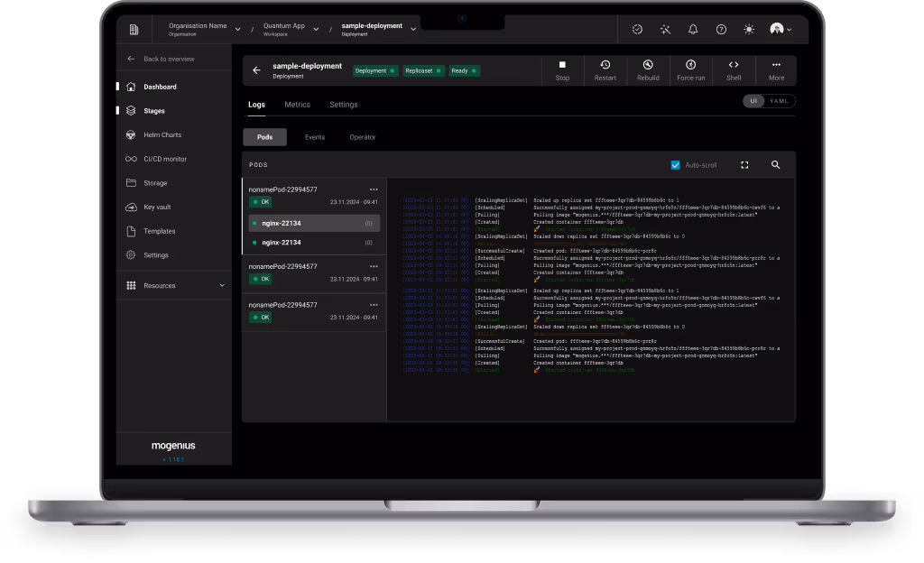The width and height of the screenshot is (924, 563).
Task: Click the CI/CD infinity icon
Action: (131, 159)
